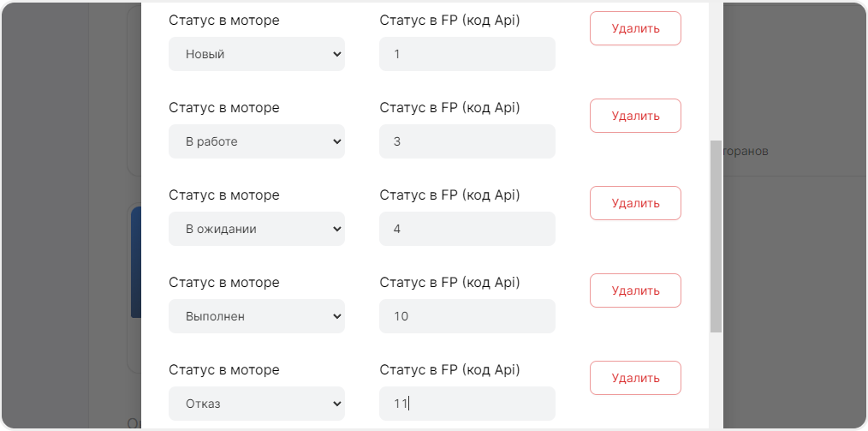868x431 pixels.
Task: Open the В ожидании status dropdown
Action: click(x=256, y=229)
